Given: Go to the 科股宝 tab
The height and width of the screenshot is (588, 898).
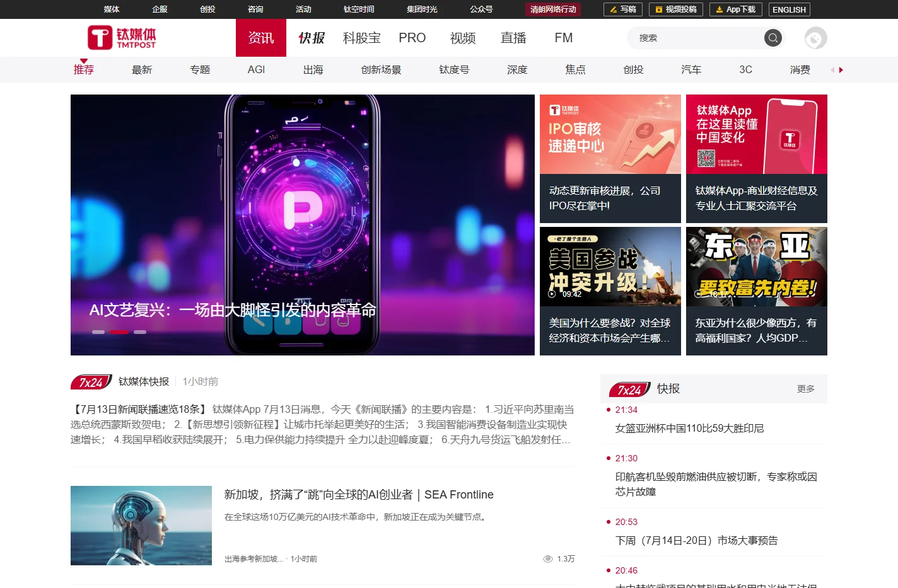Looking at the screenshot, I should 362,38.
